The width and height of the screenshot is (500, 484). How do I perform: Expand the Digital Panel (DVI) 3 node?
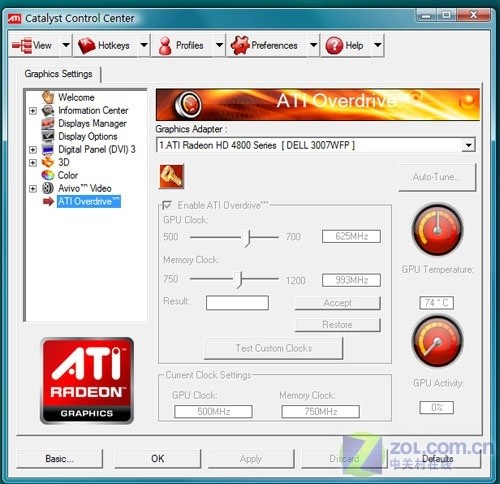click(x=33, y=150)
